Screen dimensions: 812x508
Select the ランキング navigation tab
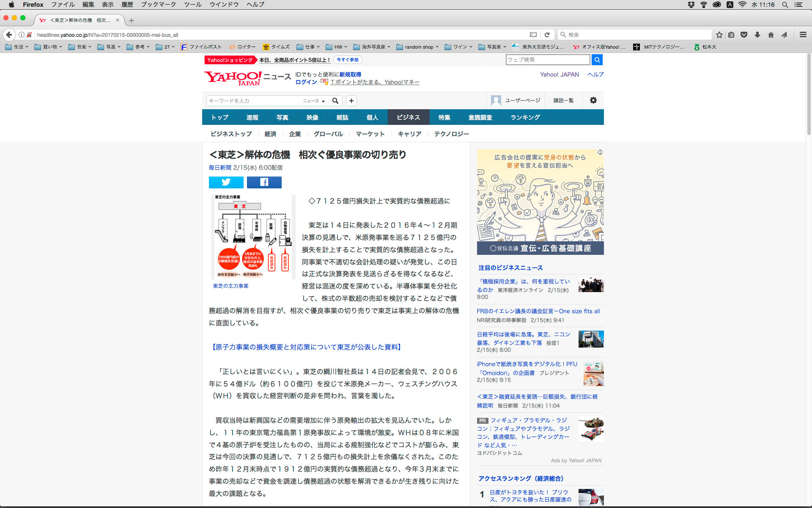click(x=525, y=117)
